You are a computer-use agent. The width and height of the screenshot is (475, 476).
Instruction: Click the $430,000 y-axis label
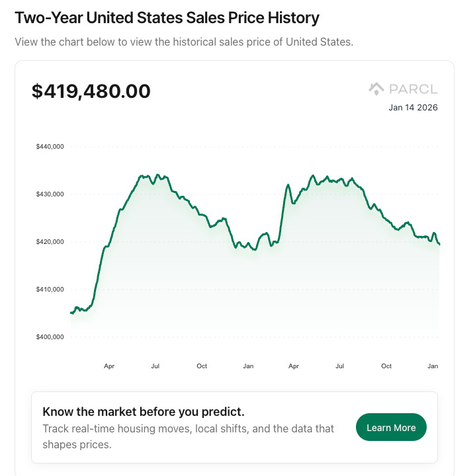point(50,194)
